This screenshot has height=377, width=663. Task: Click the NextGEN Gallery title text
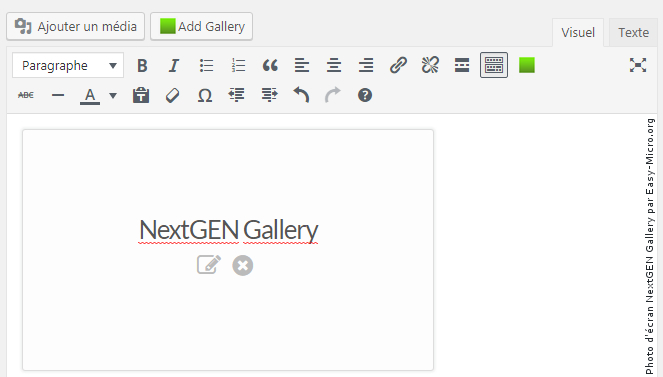point(229,230)
